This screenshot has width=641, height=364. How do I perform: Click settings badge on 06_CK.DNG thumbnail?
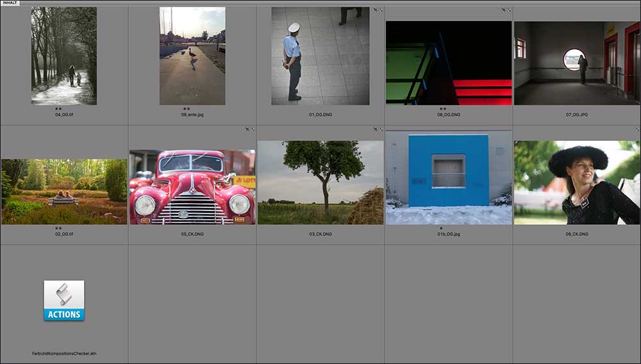coord(638,129)
